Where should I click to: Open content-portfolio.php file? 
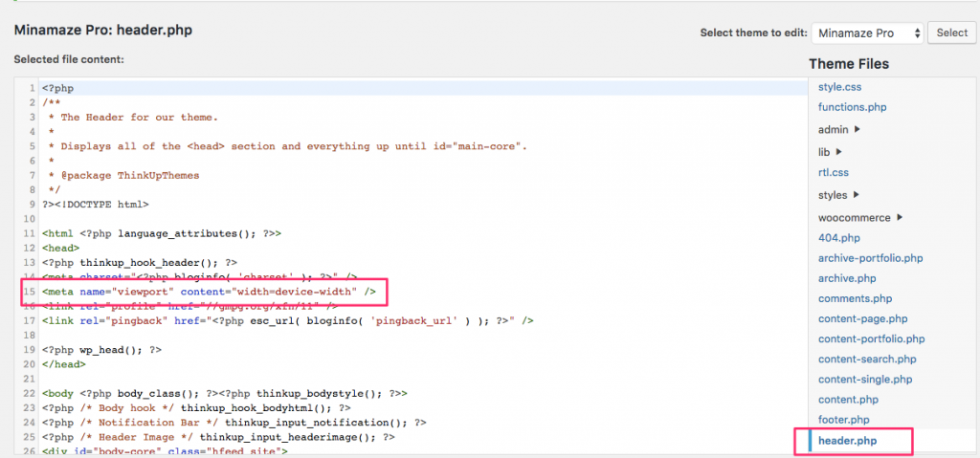click(x=871, y=338)
